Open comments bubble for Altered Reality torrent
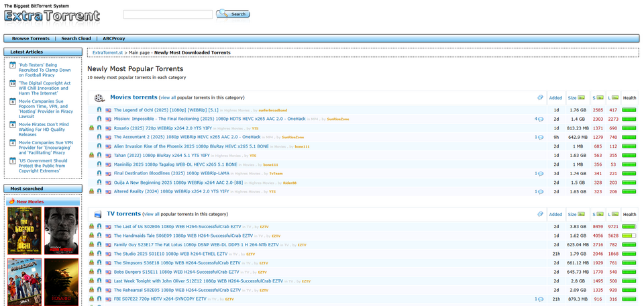 click(x=541, y=191)
